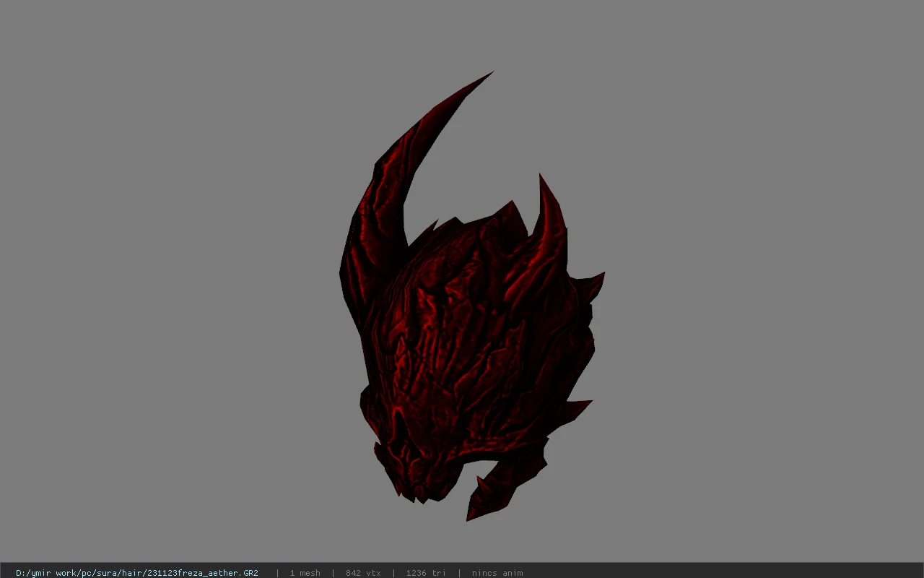Click the '1236 tri' triangle count

tap(426, 573)
